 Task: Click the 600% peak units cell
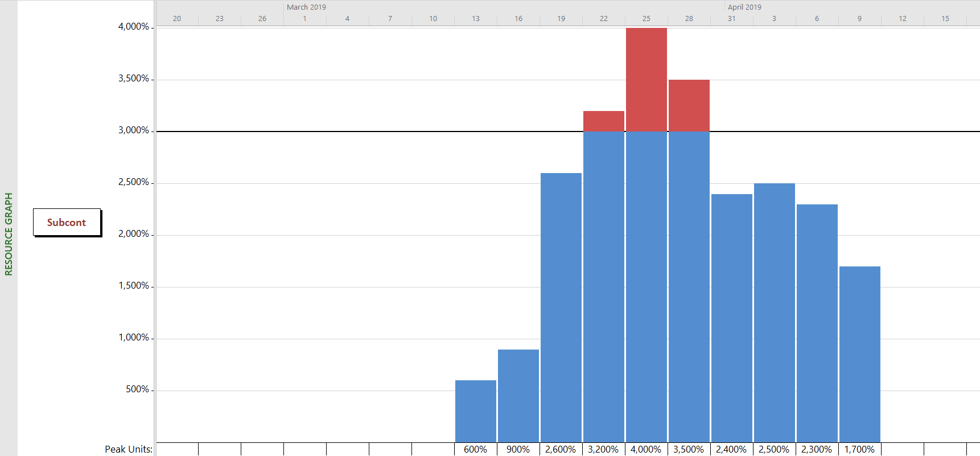tap(475, 449)
